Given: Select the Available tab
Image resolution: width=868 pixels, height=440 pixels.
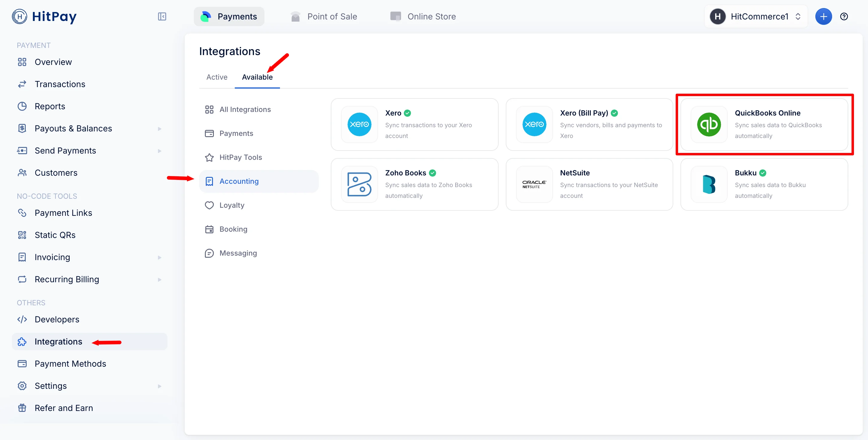Looking at the screenshot, I should pos(257,77).
